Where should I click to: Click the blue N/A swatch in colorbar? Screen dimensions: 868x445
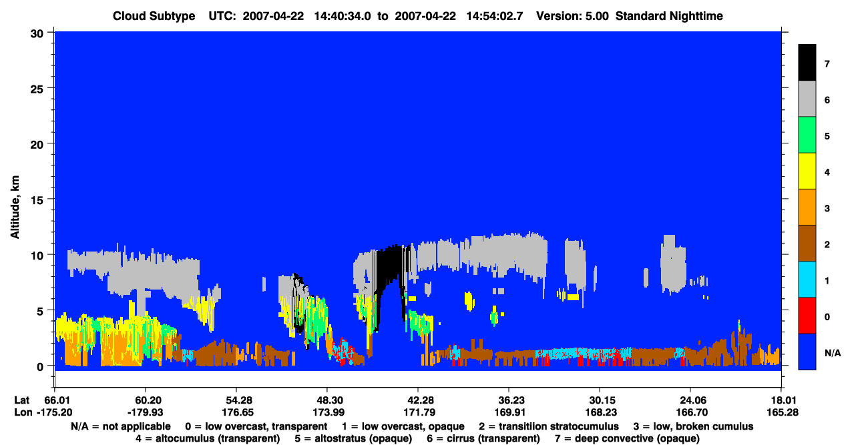click(807, 352)
